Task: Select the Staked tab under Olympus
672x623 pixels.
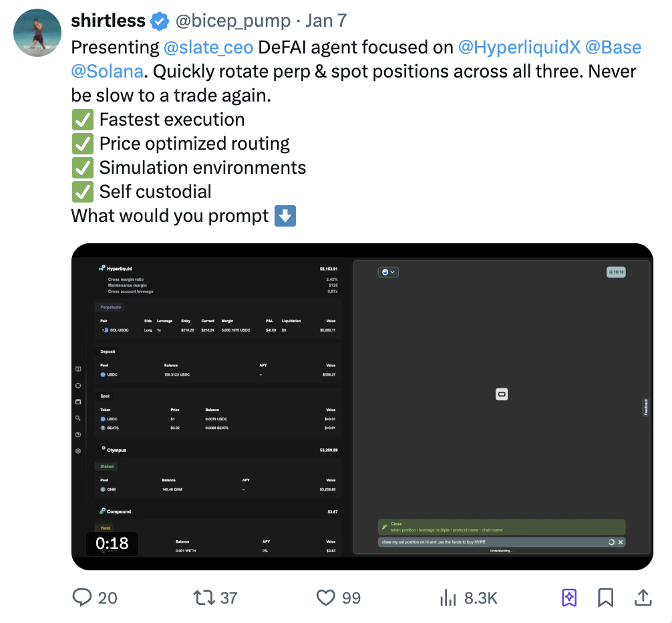Action: click(x=107, y=467)
